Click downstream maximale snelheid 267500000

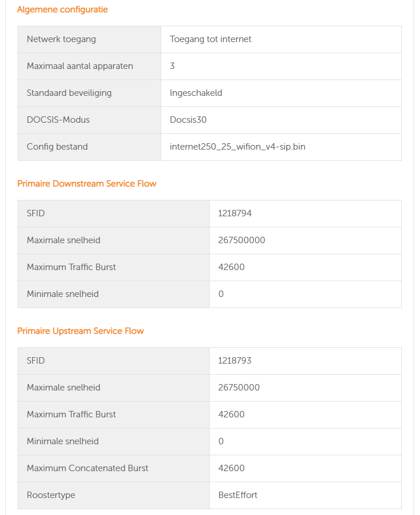pyautogui.click(x=241, y=240)
